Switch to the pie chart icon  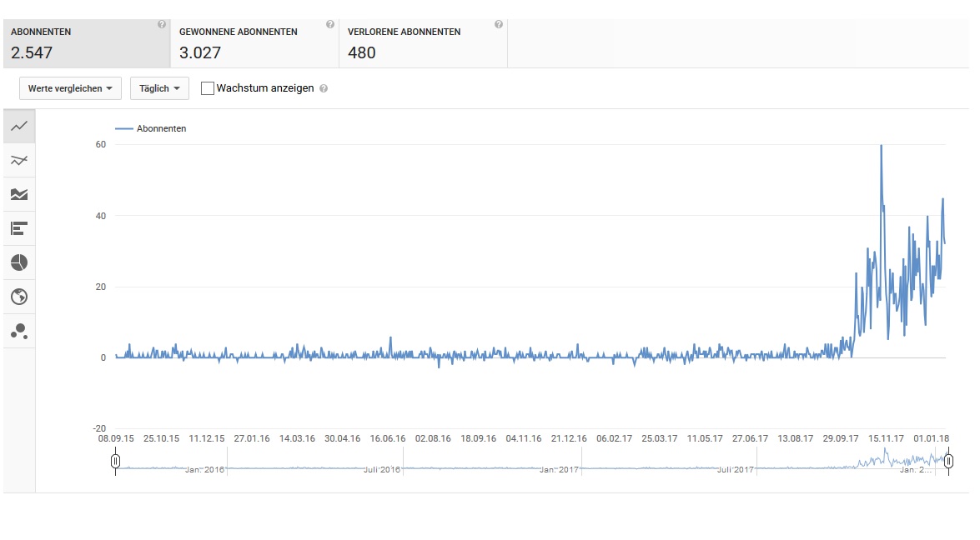coord(19,262)
